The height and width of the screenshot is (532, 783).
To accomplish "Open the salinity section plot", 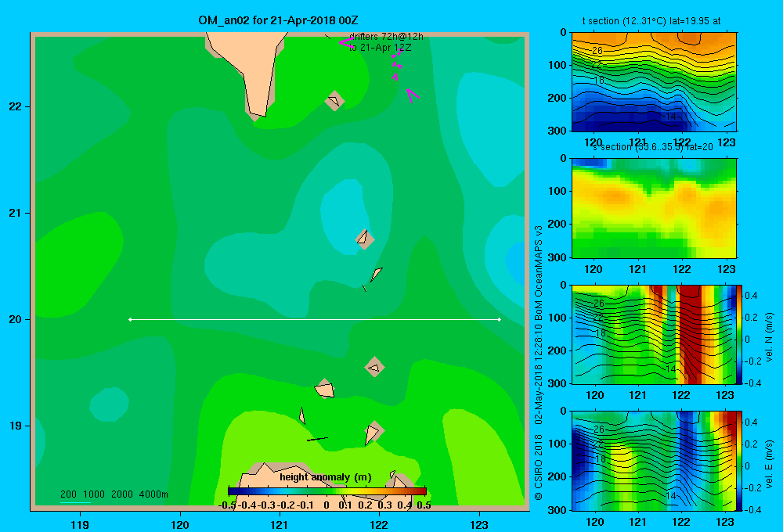I will click(654, 208).
